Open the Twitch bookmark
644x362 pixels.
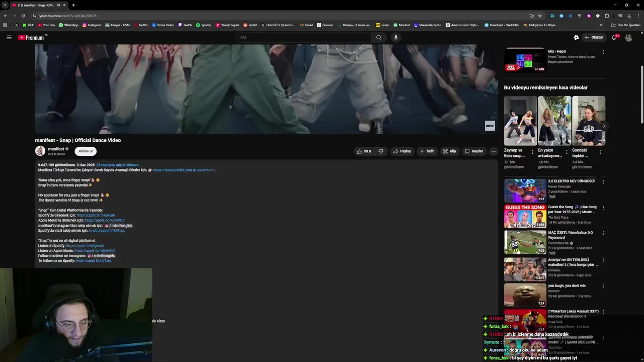pos(185,25)
